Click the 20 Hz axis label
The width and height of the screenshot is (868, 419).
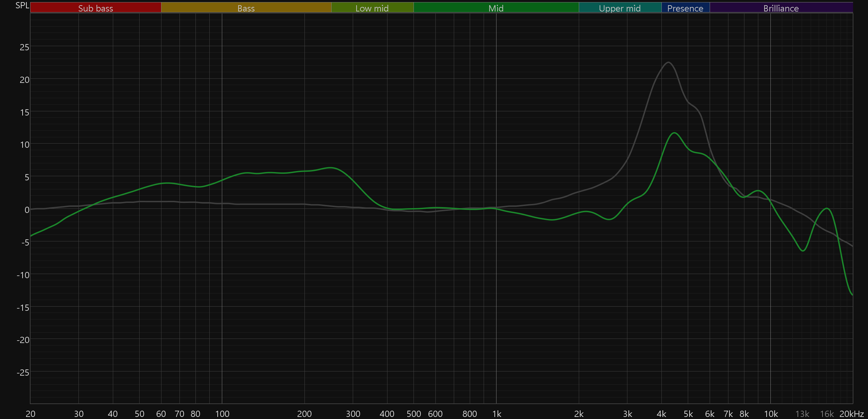tap(31, 414)
